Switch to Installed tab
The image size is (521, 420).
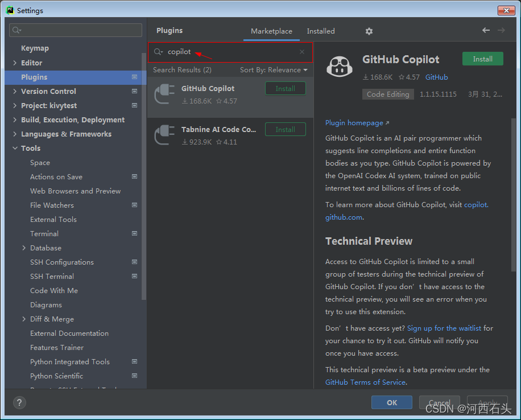[321, 31]
